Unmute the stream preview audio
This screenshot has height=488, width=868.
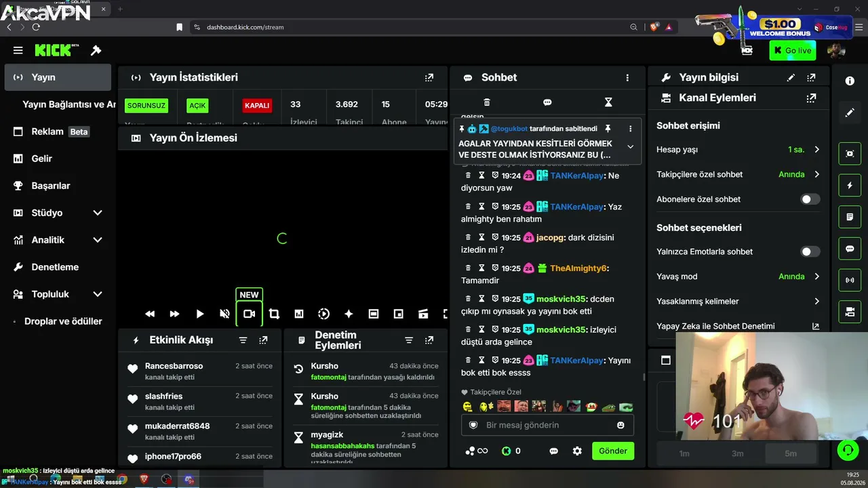(x=224, y=314)
